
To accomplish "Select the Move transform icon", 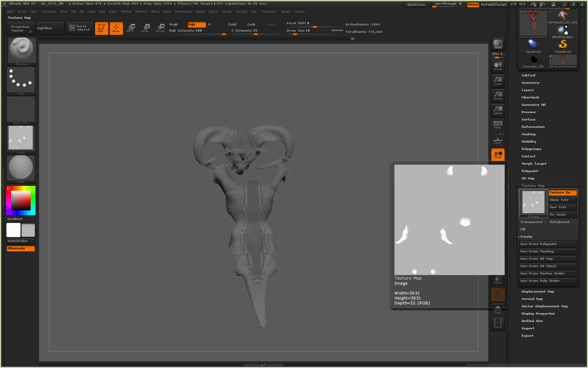I will point(131,28).
